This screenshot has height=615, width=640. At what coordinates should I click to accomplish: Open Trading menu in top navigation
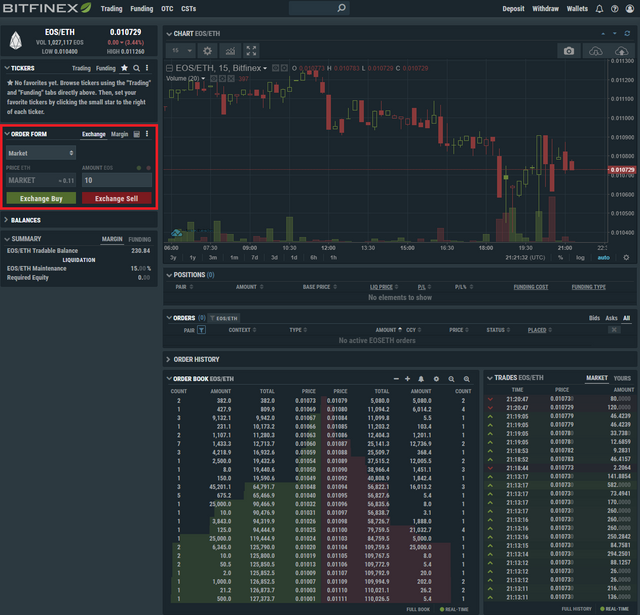click(x=111, y=9)
